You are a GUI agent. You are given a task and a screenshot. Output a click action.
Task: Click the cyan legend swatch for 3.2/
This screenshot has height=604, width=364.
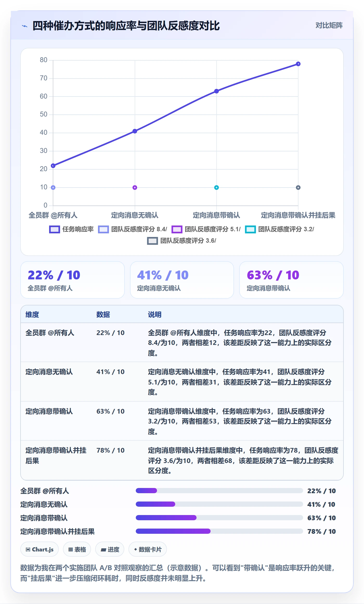[x=251, y=229]
